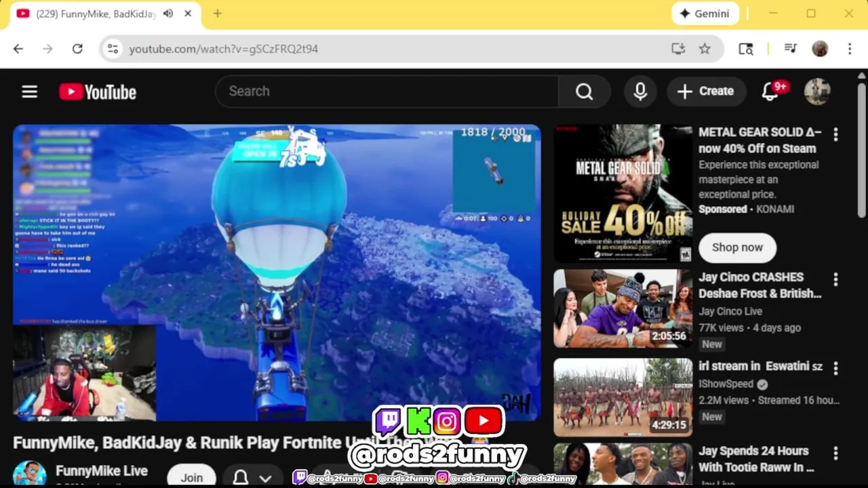Open the Jay Cinco Live channel name

coord(730,312)
